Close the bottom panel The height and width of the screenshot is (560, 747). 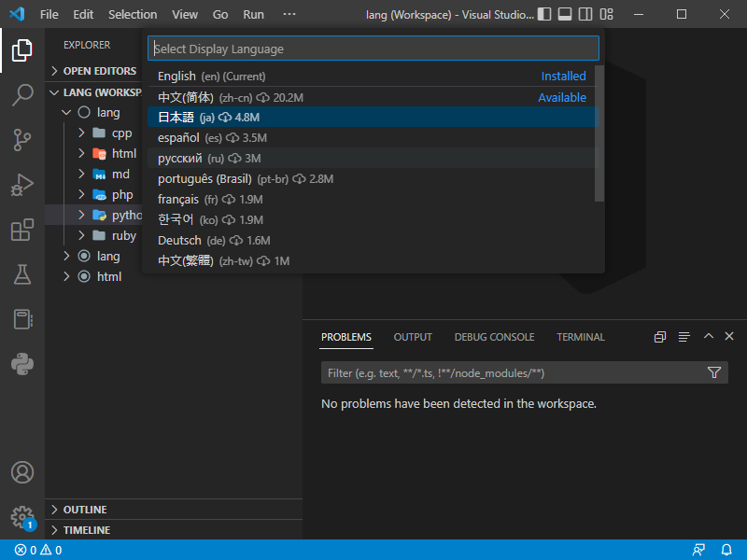pyautogui.click(x=729, y=336)
